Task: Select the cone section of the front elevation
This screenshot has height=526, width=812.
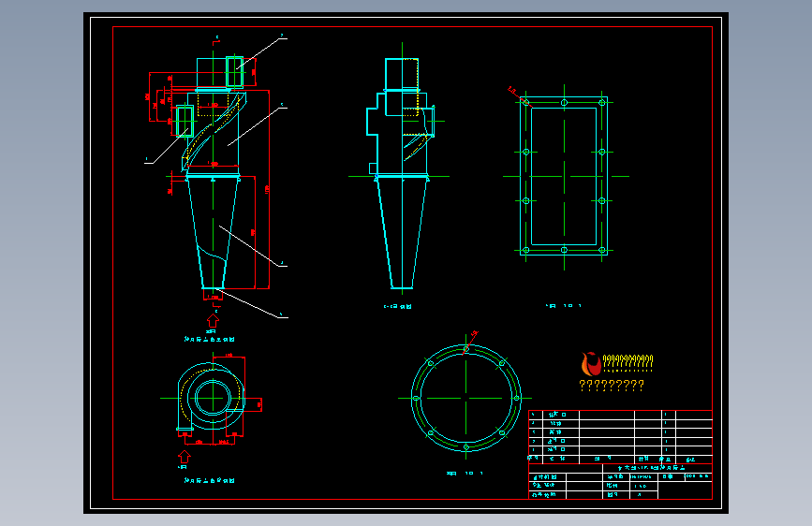Action: [x=213, y=233]
